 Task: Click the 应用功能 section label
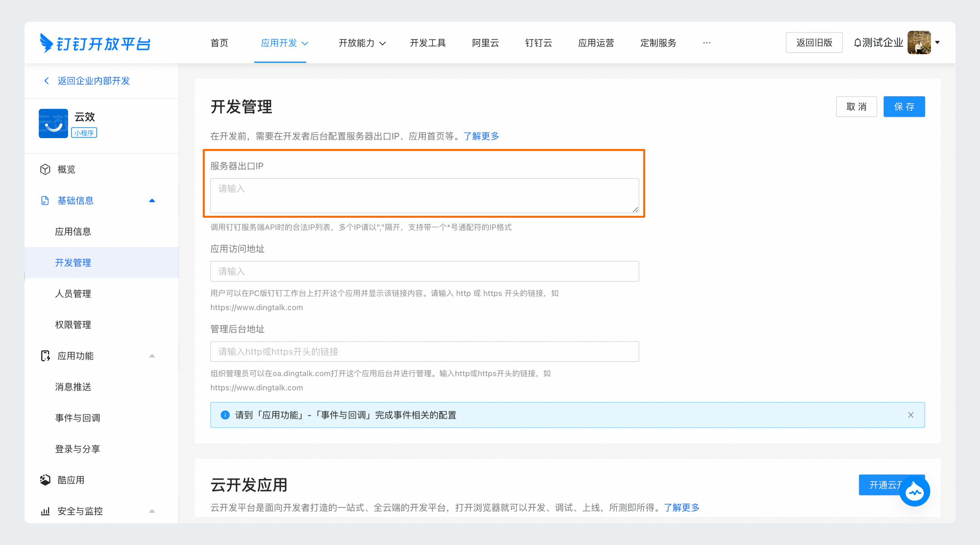pos(75,356)
